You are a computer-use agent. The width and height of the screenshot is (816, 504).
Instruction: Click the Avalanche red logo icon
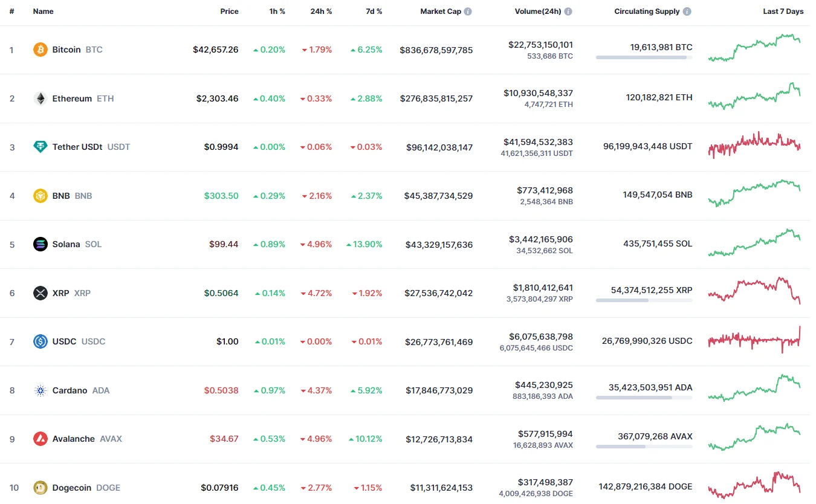[40, 439]
